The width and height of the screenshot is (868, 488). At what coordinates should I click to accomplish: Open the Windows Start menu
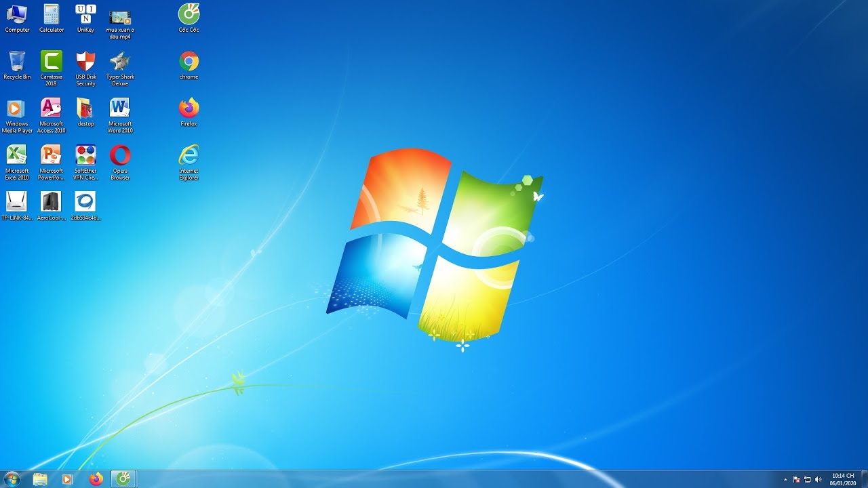(x=12, y=479)
